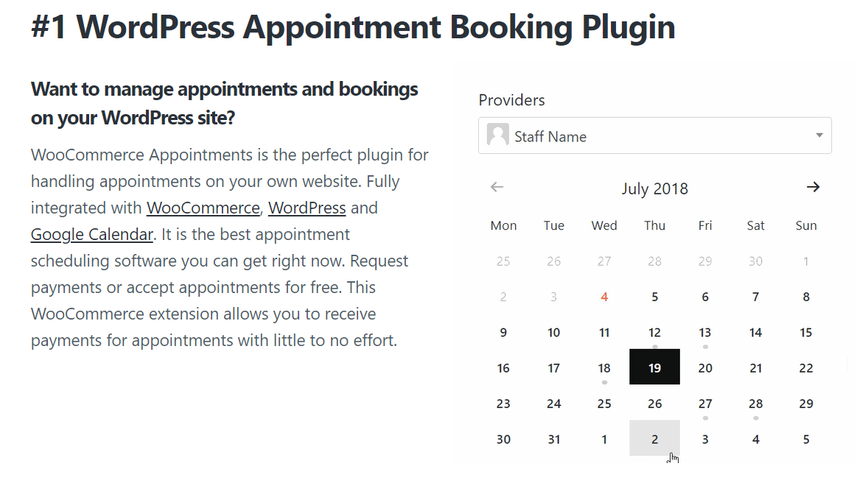Select July 13 Friday date
Viewport: 868px width, 483px height.
[x=704, y=331]
